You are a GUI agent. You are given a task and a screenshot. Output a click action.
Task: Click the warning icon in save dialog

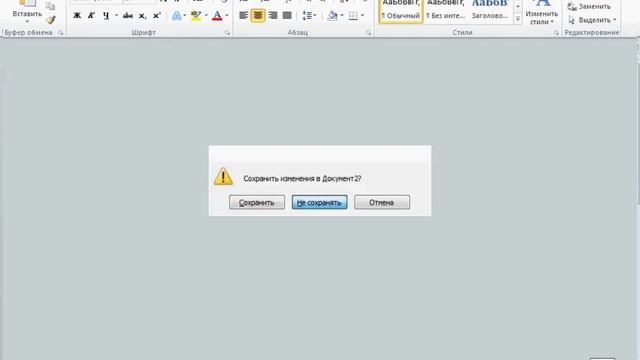223,176
